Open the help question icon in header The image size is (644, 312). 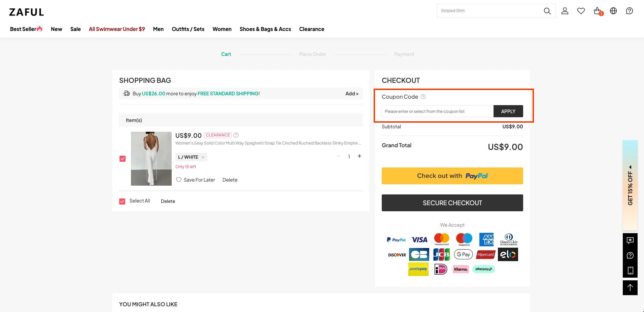coord(630,11)
